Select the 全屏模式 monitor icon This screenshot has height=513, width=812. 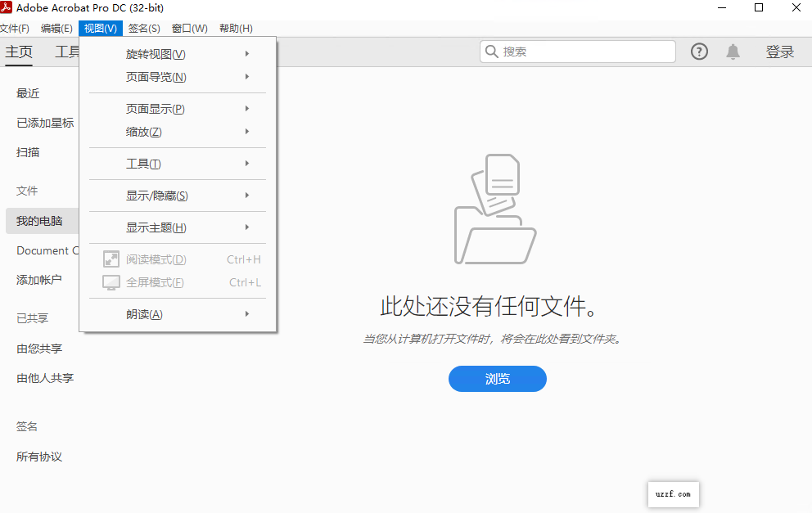[x=111, y=282]
